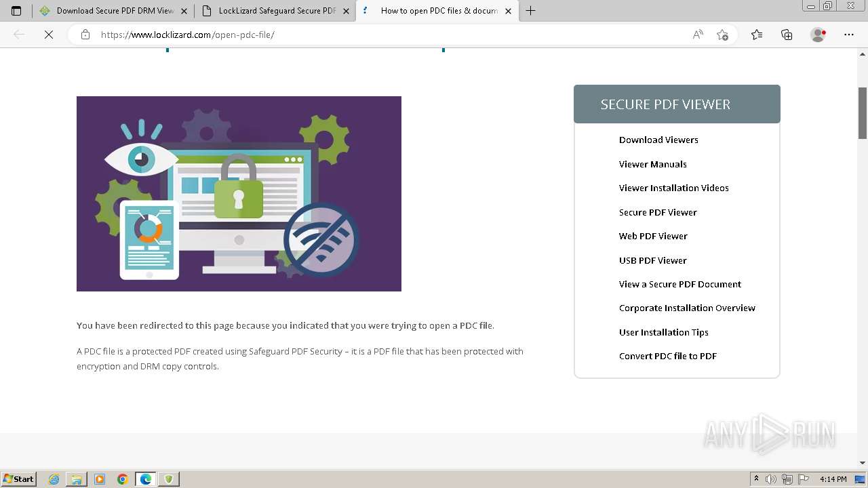
Task: Open media player from taskbar
Action: 100,479
